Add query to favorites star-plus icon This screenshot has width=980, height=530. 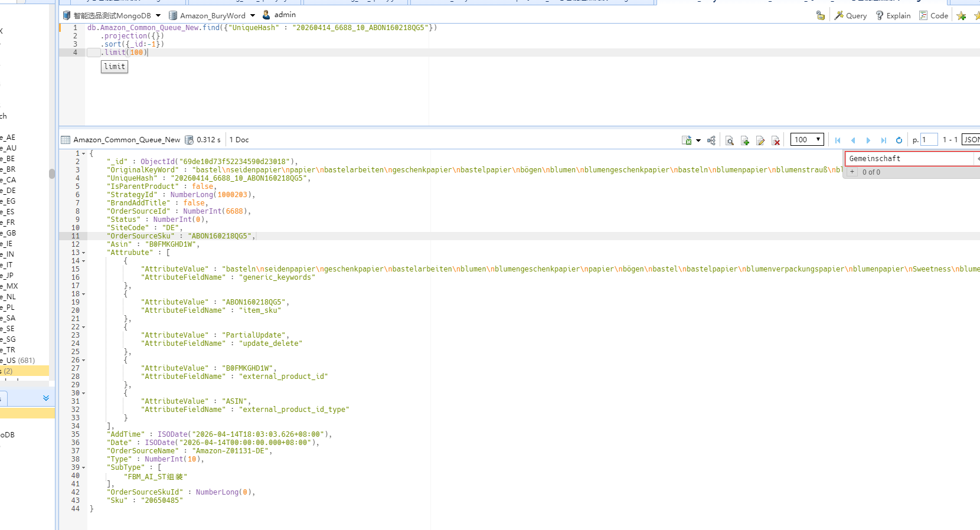[x=961, y=16]
